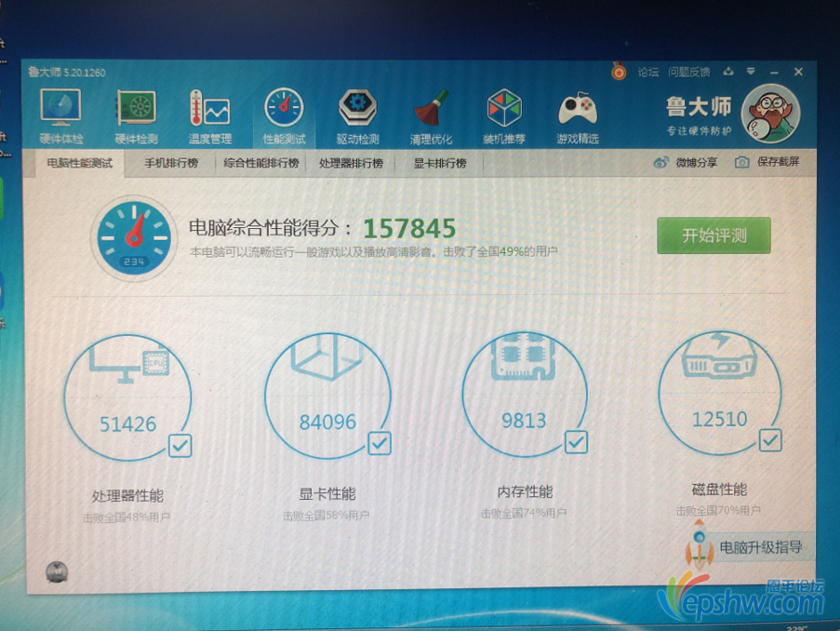
Task: Click the Weibo logo icon
Action: [661, 163]
